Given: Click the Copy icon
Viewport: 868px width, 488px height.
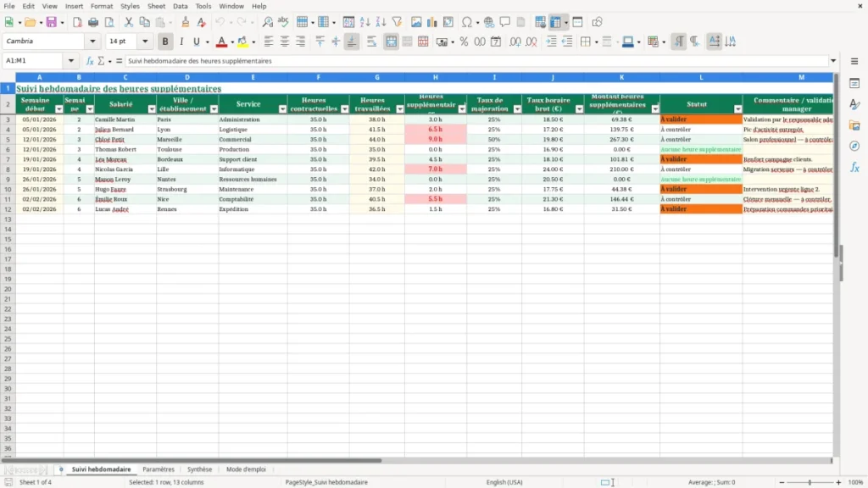Looking at the screenshot, I should (x=144, y=22).
